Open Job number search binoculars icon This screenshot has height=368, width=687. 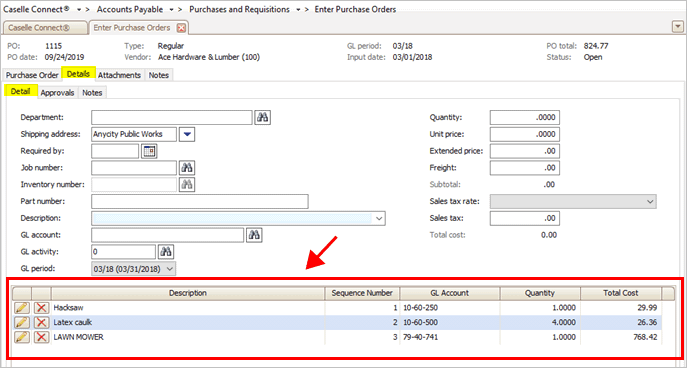[x=187, y=168]
